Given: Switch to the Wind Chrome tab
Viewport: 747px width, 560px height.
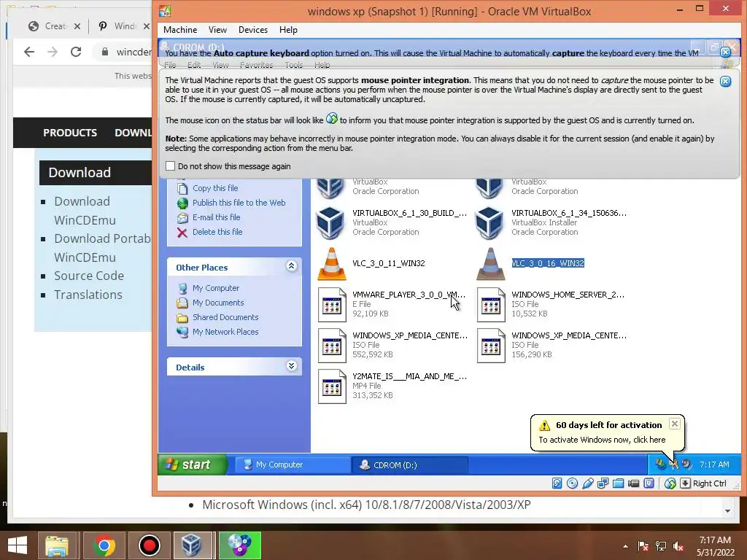Looking at the screenshot, I should pyautogui.click(x=123, y=26).
